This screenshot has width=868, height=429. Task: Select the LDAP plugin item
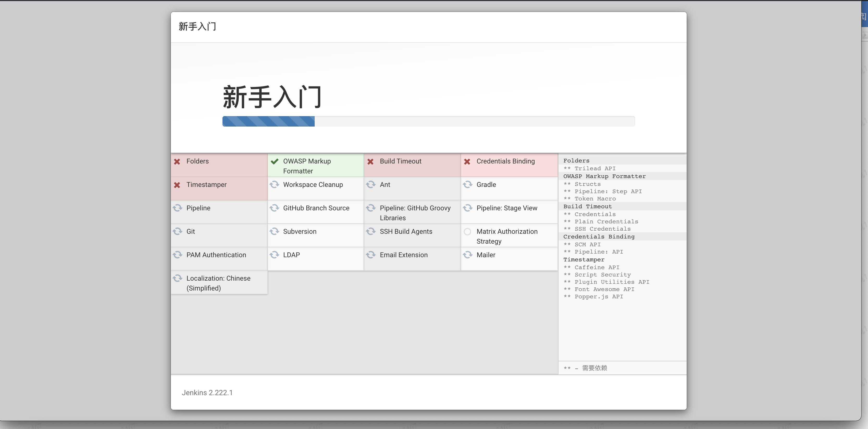tap(292, 254)
